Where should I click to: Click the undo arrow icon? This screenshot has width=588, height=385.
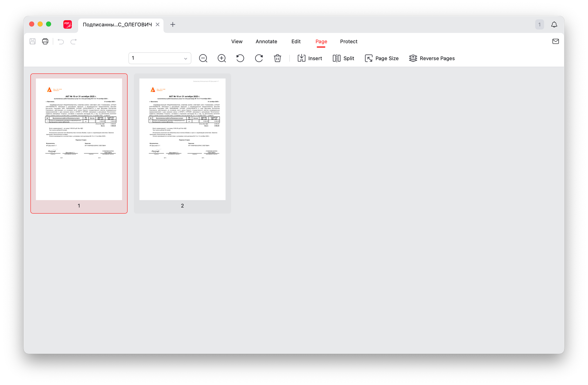tap(61, 41)
